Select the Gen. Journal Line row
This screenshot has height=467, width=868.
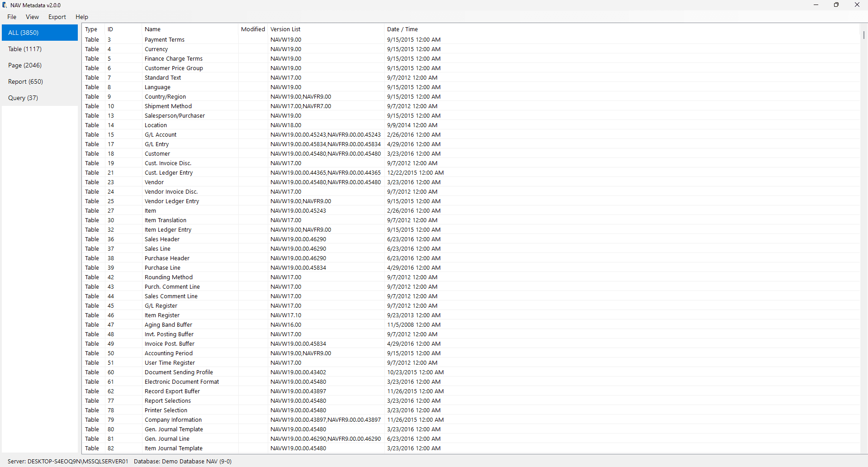[471, 438]
